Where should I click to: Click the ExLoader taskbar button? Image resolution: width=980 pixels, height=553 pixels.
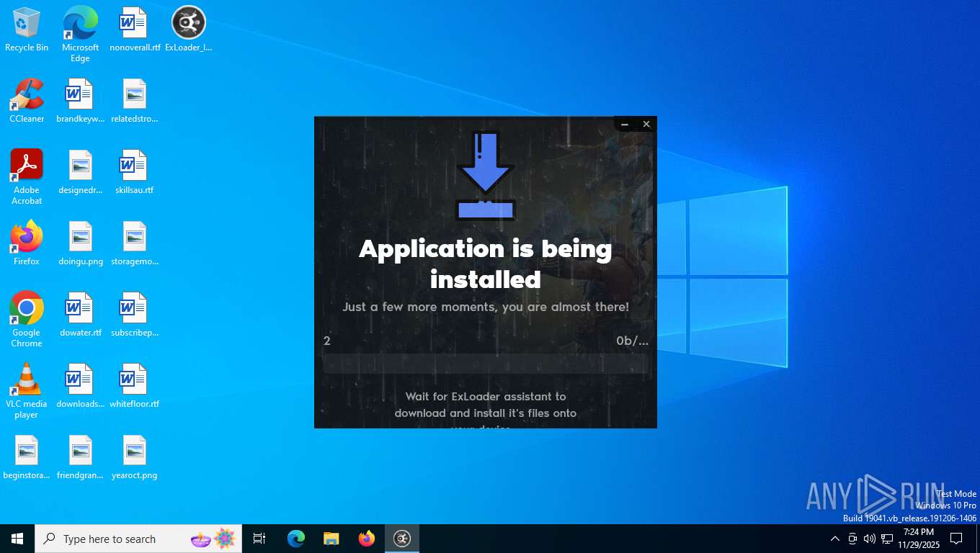point(402,539)
